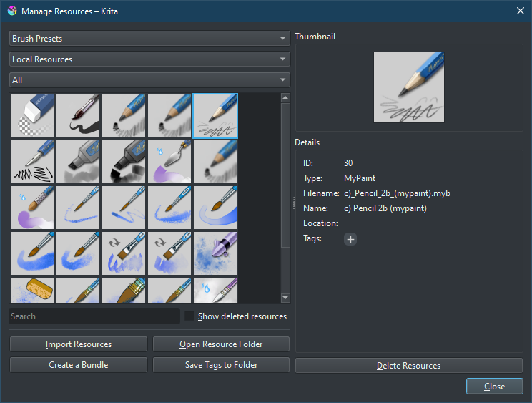Click the add tag plus icon
Screen dimensions: 532x403
click(x=350, y=239)
